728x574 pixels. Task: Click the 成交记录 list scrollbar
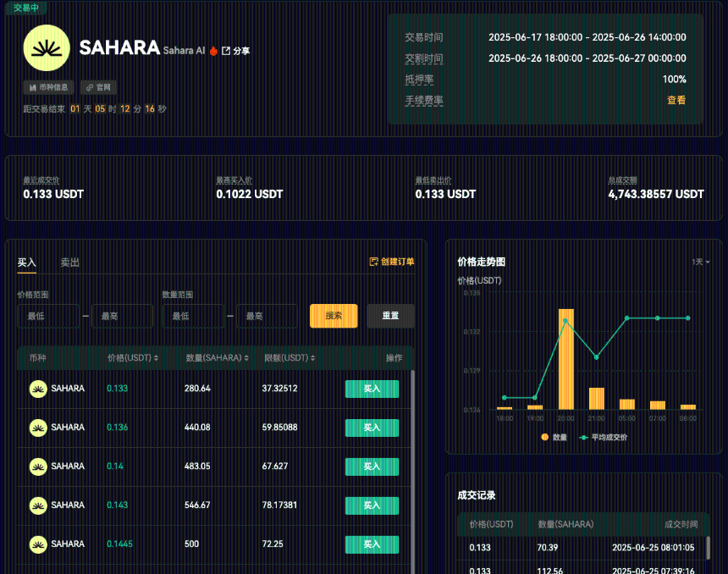point(708,548)
